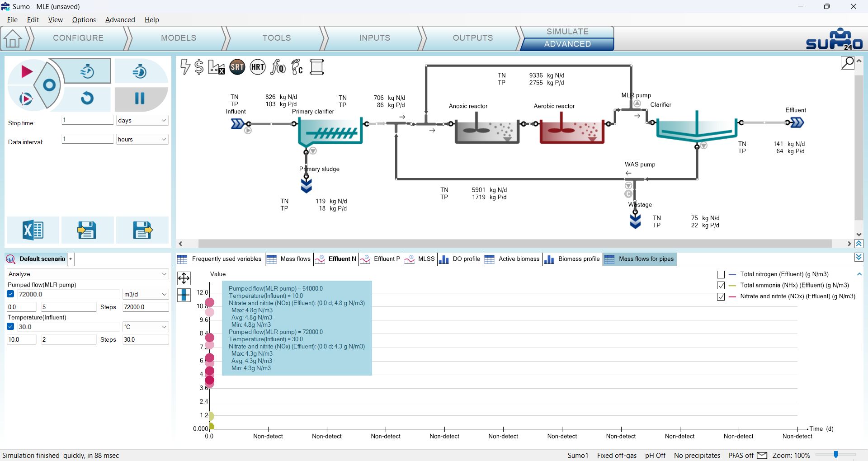Open the m3/d unit dropdown
Image resolution: width=868 pixels, height=461 pixels.
tap(145, 294)
